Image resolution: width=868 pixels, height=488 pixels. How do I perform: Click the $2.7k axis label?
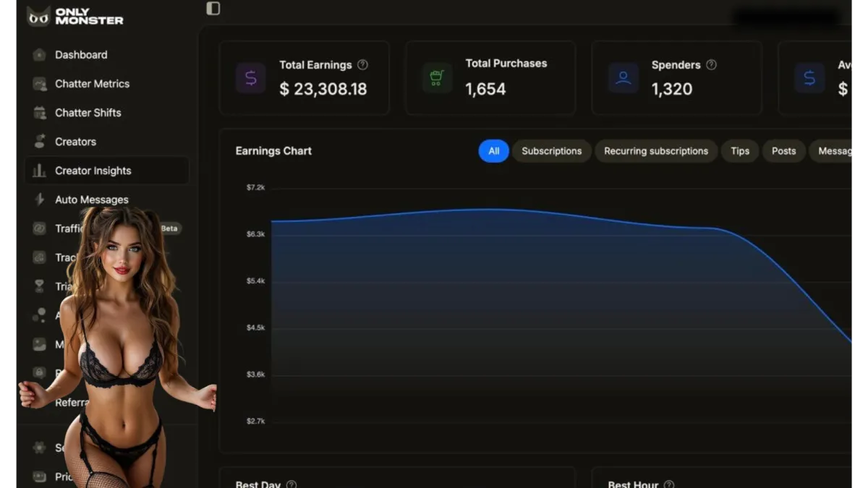point(256,421)
